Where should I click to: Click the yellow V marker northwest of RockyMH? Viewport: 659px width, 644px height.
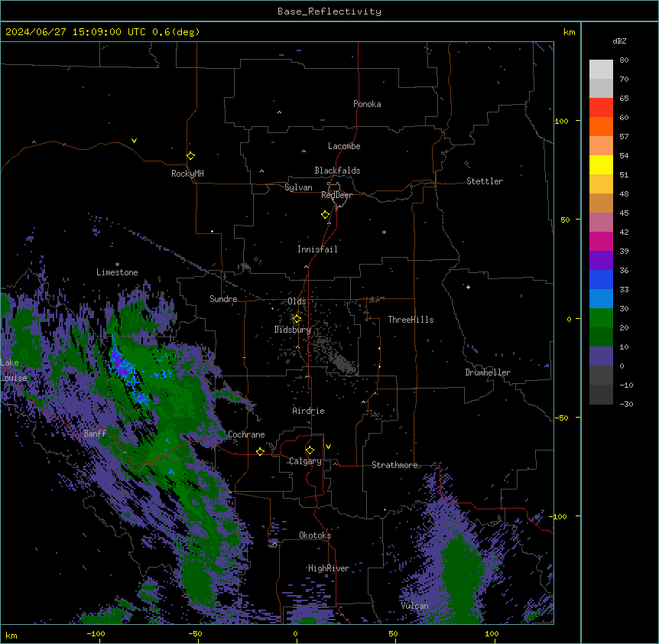click(134, 141)
